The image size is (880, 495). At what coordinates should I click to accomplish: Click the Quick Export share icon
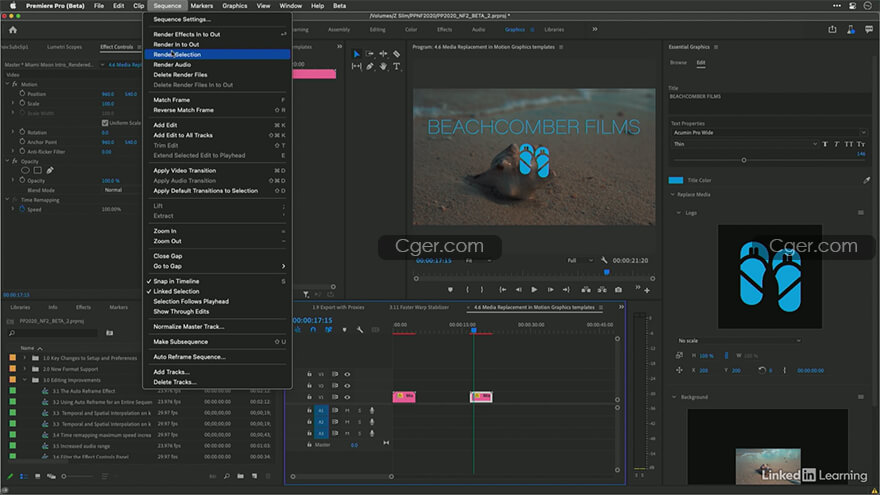pyautogui.click(x=832, y=30)
